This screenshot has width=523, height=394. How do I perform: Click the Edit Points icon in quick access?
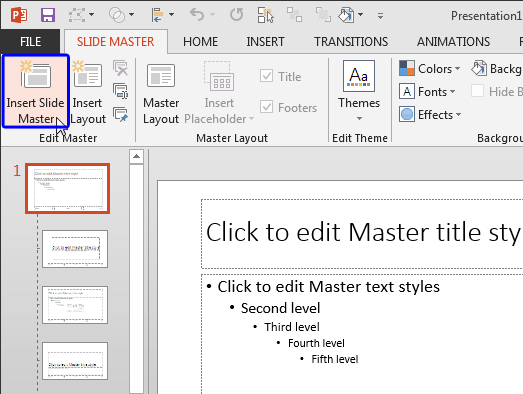[76, 15]
